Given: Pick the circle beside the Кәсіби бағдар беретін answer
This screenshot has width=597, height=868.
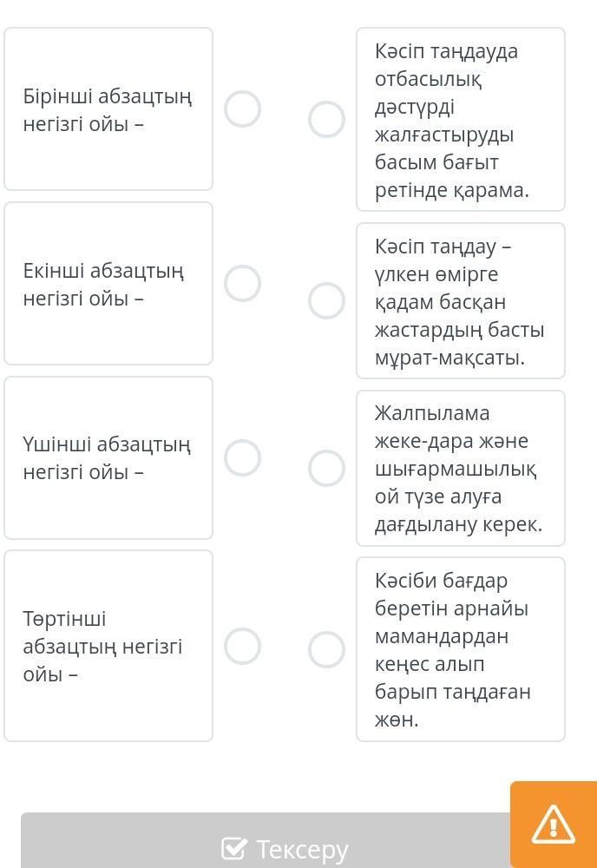Looking at the screenshot, I should (327, 649).
